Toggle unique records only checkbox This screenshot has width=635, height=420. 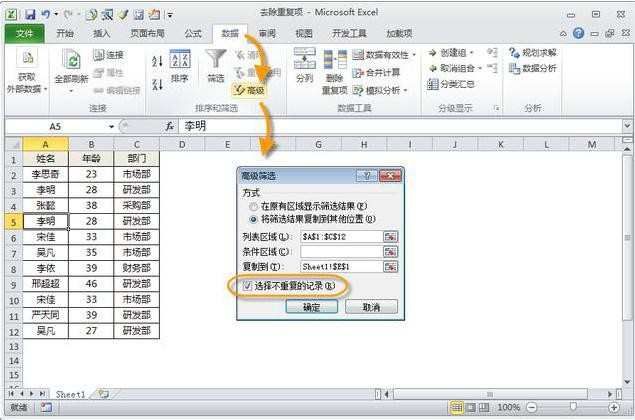pyautogui.click(x=247, y=286)
